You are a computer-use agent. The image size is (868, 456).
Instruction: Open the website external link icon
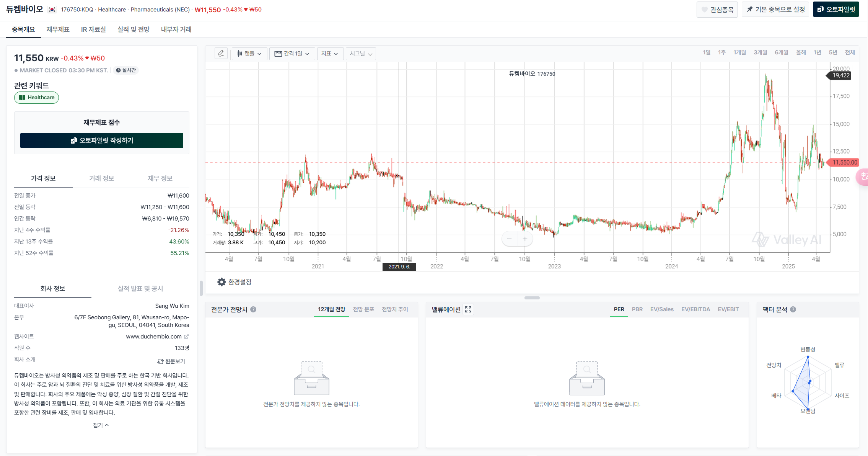tap(186, 337)
